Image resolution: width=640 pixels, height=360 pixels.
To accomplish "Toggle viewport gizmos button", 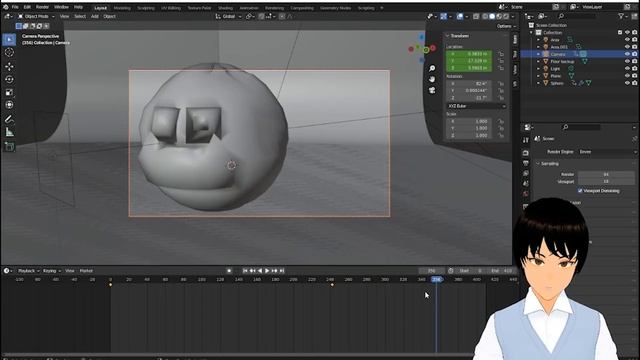I will [x=444, y=16].
